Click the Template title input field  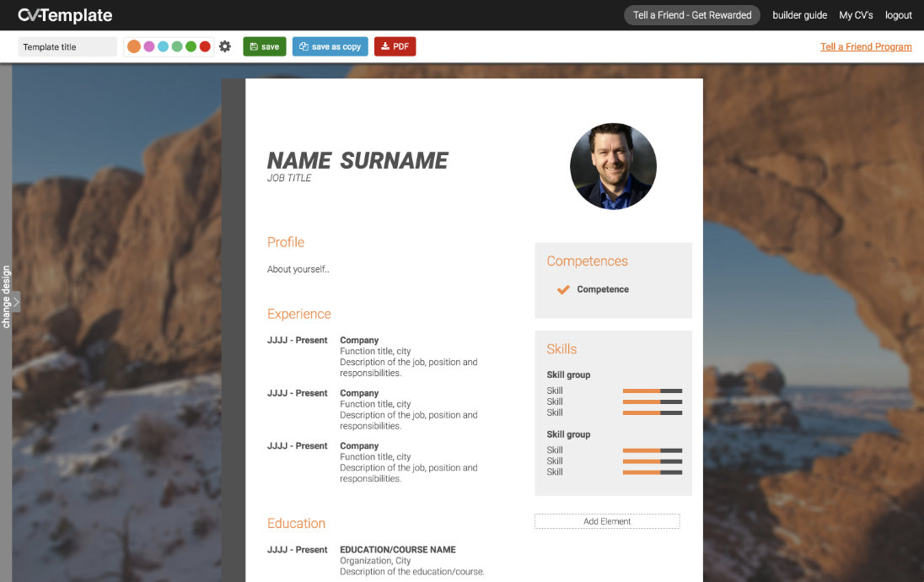point(67,47)
